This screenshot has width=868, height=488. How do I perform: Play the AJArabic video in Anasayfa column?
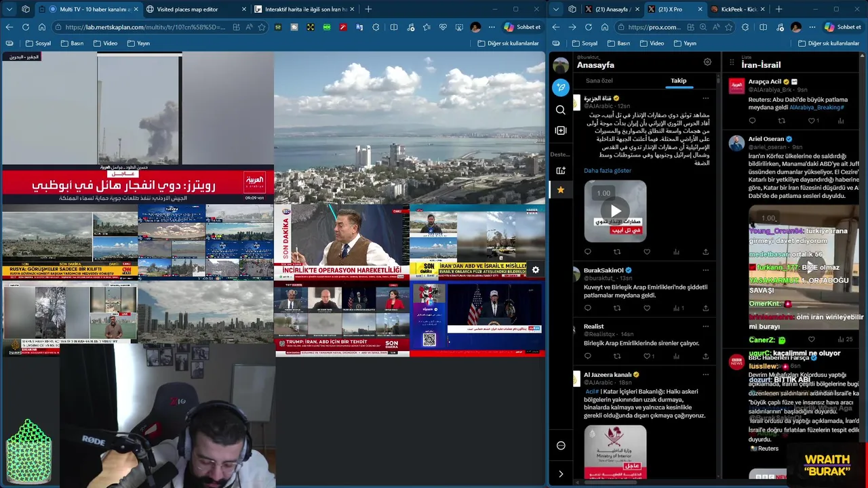tap(615, 211)
